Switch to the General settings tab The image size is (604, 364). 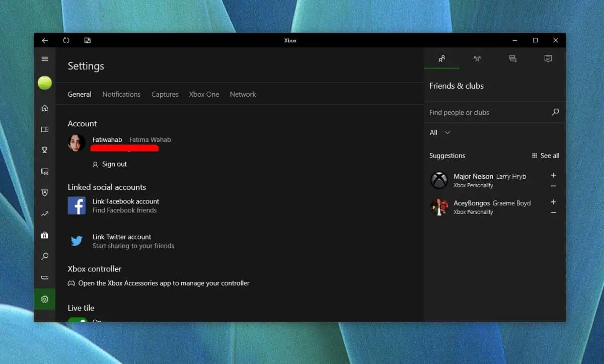pos(80,94)
